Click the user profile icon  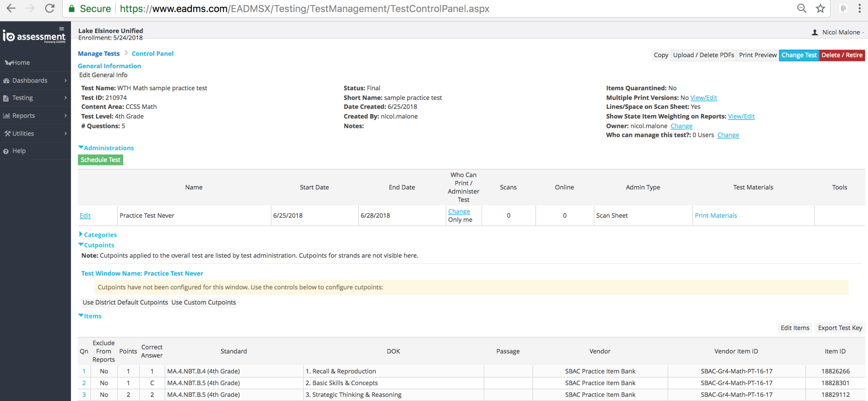[815, 32]
